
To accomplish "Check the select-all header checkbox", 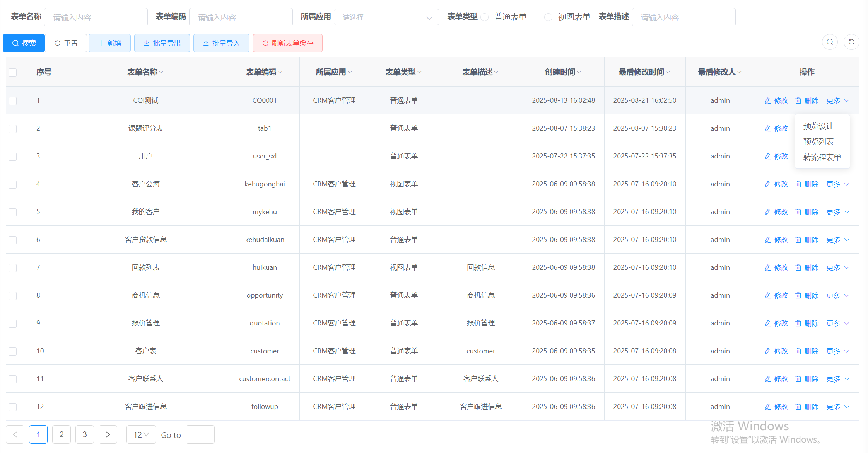I will click(x=13, y=72).
